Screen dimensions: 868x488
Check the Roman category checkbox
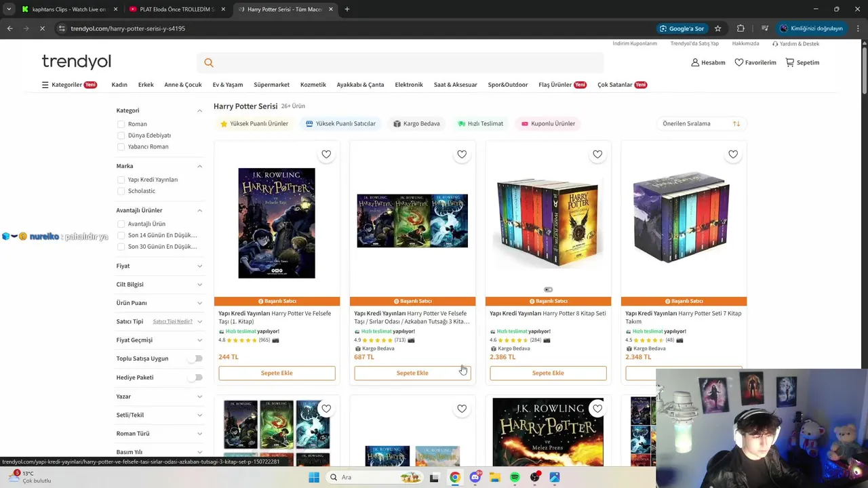tap(121, 124)
